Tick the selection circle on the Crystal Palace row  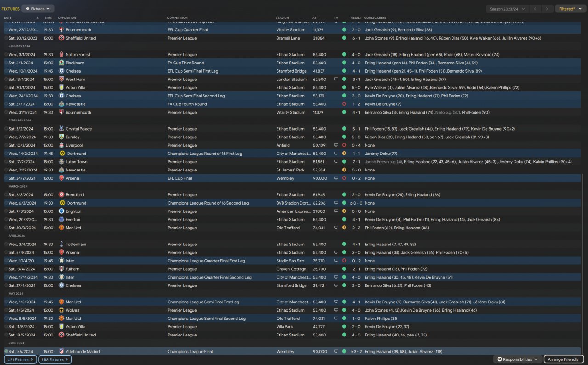click(x=6, y=129)
